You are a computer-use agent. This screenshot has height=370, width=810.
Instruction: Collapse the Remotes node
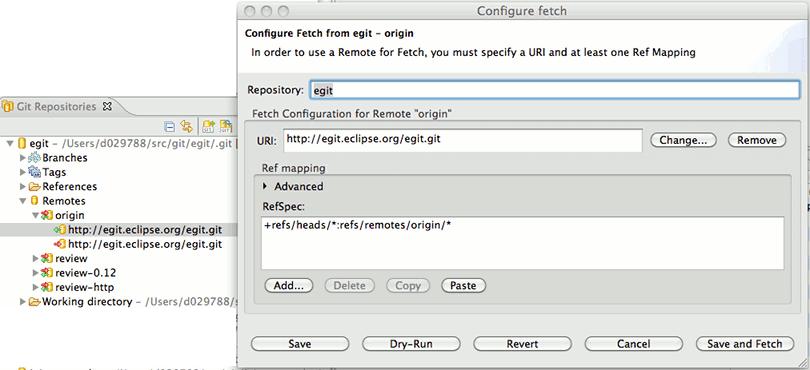pyautogui.click(x=23, y=201)
